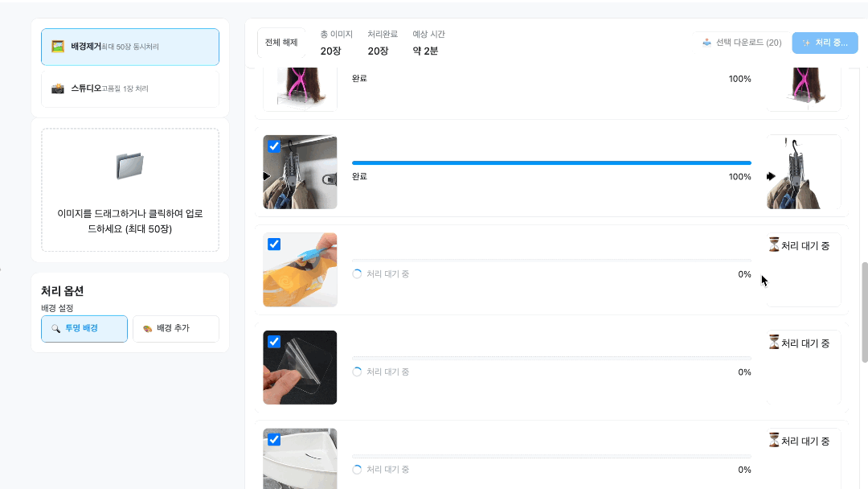The width and height of the screenshot is (868, 489).
Task: View the processed hanger result thumbnail
Action: coord(804,172)
